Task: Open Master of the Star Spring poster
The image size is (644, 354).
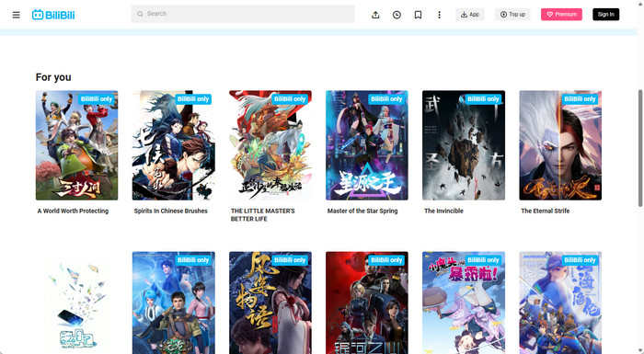Action: 367,145
